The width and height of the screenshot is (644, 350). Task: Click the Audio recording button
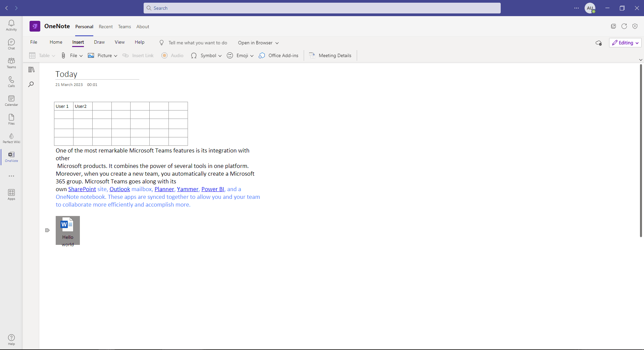click(172, 55)
